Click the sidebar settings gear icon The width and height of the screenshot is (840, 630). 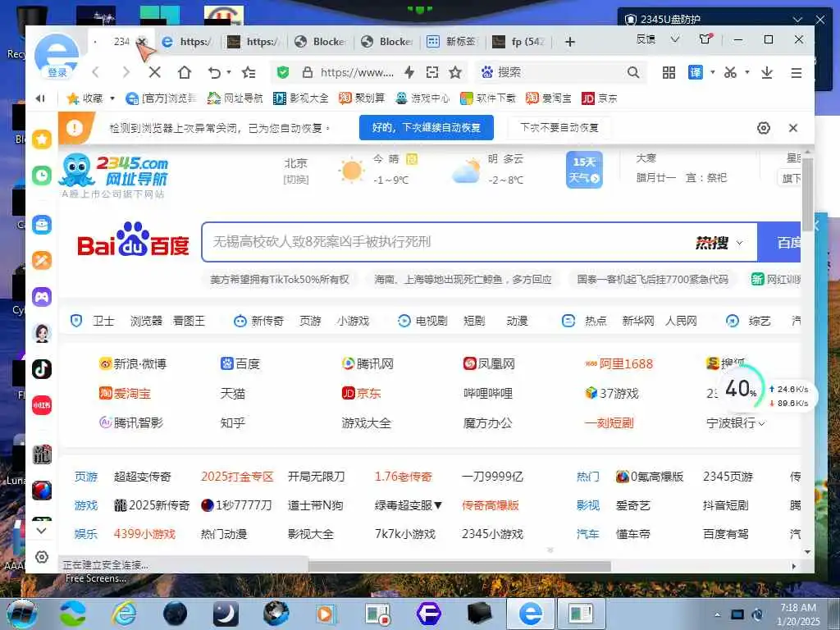pos(42,557)
